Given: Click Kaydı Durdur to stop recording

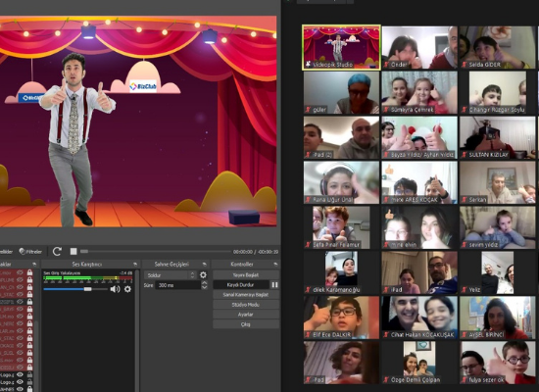Looking at the screenshot, I should pos(241,285).
